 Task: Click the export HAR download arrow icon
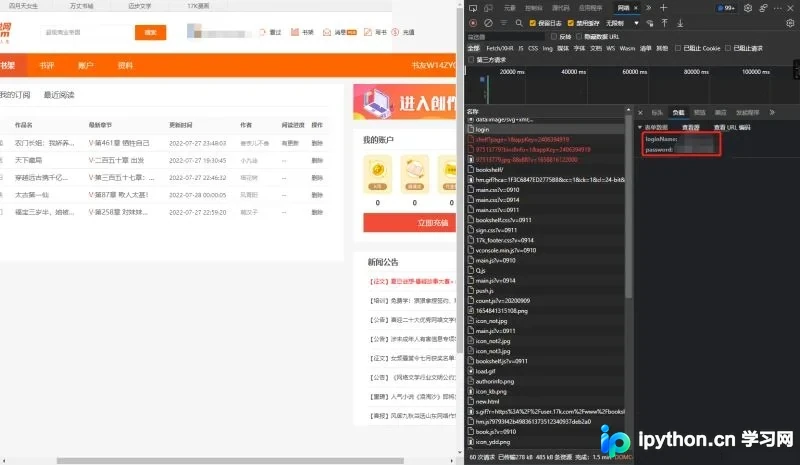(x=680, y=23)
